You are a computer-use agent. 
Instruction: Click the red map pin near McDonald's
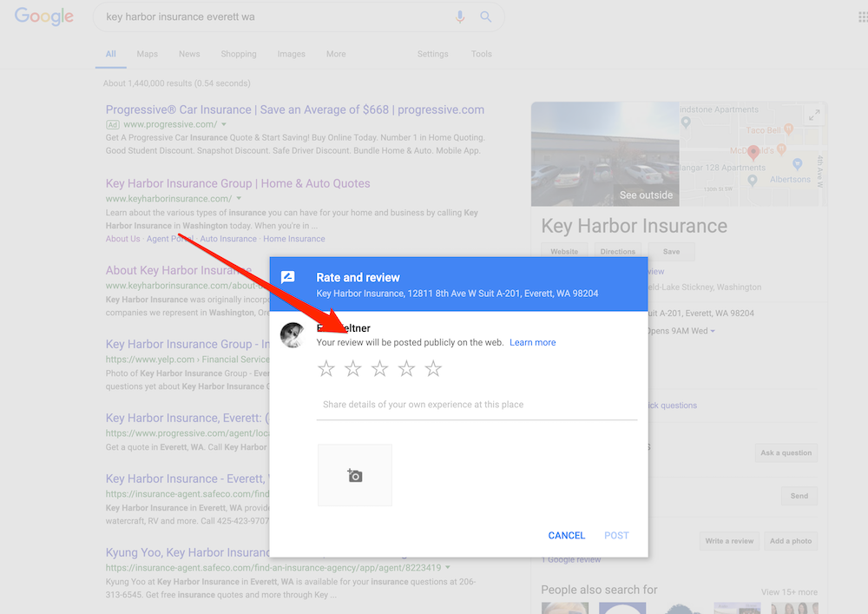pos(753,152)
